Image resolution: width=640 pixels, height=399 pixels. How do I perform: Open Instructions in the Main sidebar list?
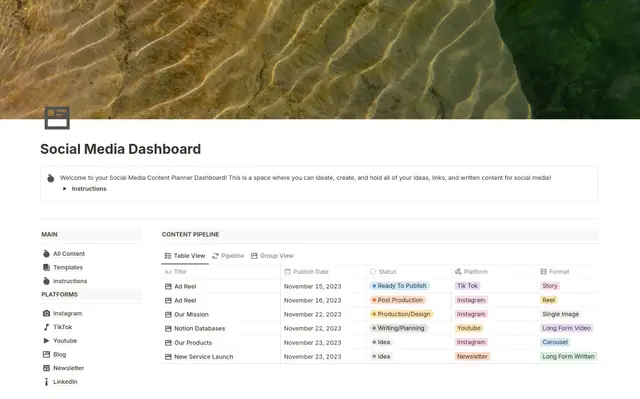click(x=70, y=281)
